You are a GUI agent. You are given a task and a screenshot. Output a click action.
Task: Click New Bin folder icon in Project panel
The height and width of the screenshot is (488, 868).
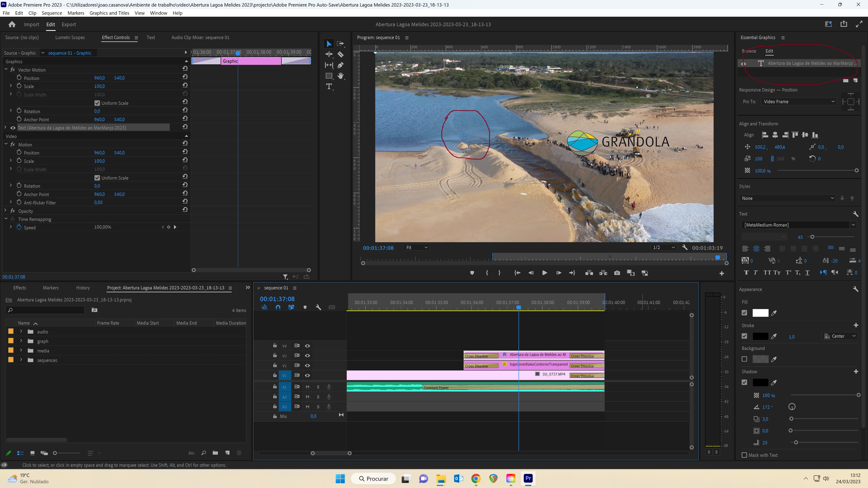[x=215, y=453]
